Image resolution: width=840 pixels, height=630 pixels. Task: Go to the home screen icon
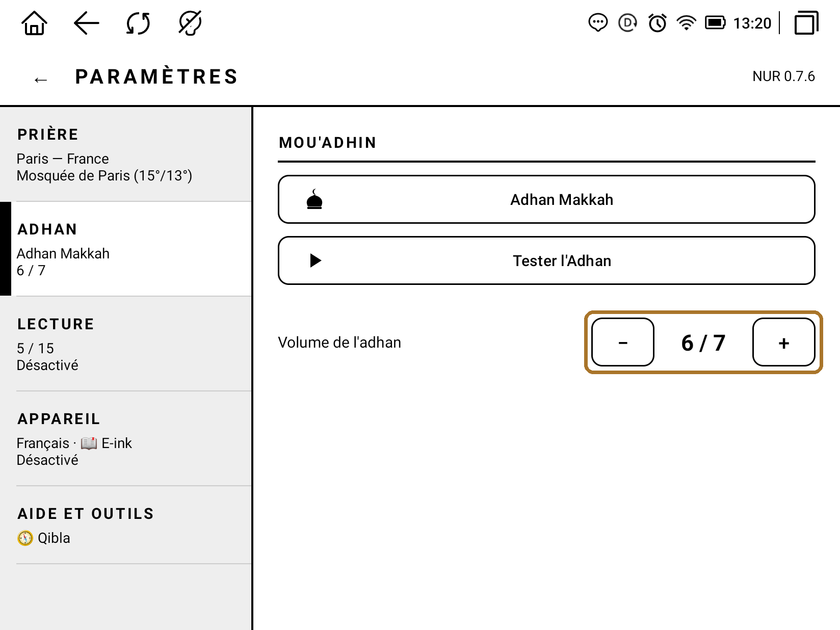pos(34,23)
